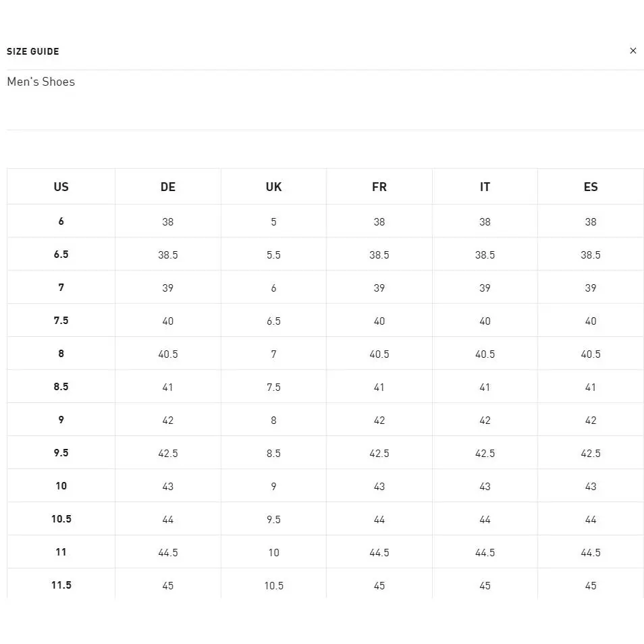Click UK value 7.5 in US 8.5 row
The image size is (644, 644).
273,387
